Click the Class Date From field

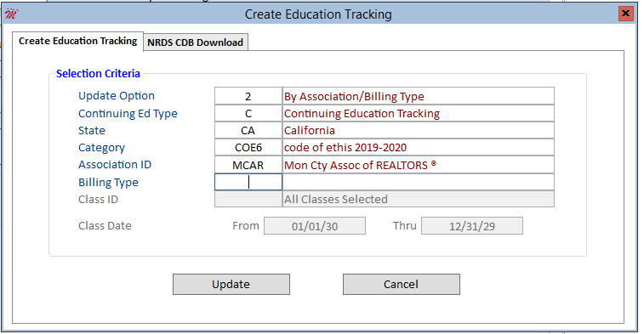pyautogui.click(x=315, y=226)
